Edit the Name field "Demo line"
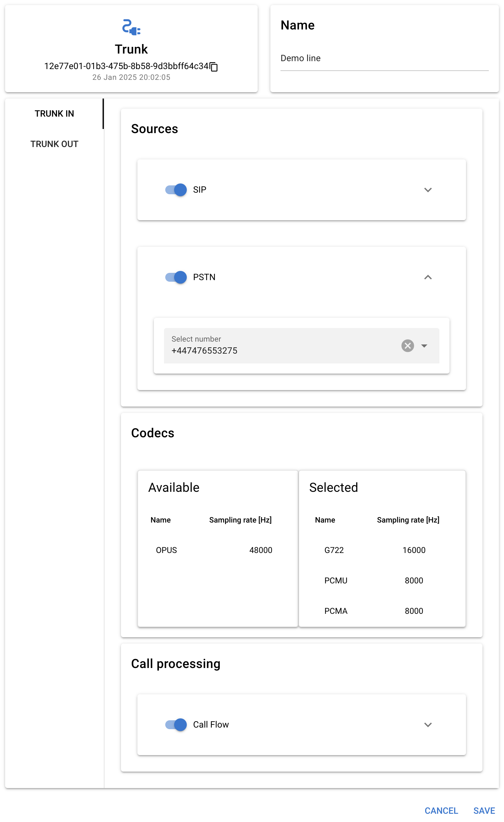Viewport: 504px width, 822px height. (384, 58)
